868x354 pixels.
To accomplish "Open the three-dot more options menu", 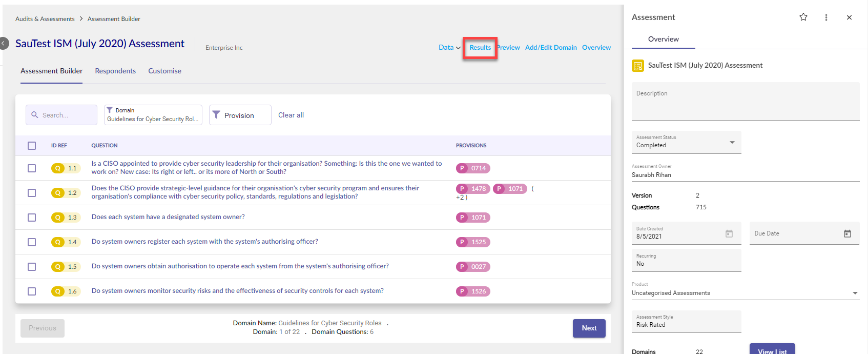I will coord(826,17).
